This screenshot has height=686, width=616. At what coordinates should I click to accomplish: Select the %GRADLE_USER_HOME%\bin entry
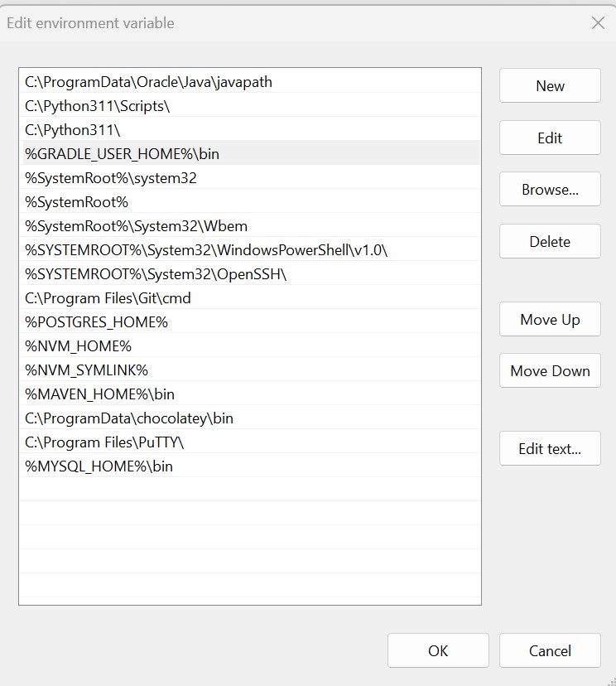123,154
